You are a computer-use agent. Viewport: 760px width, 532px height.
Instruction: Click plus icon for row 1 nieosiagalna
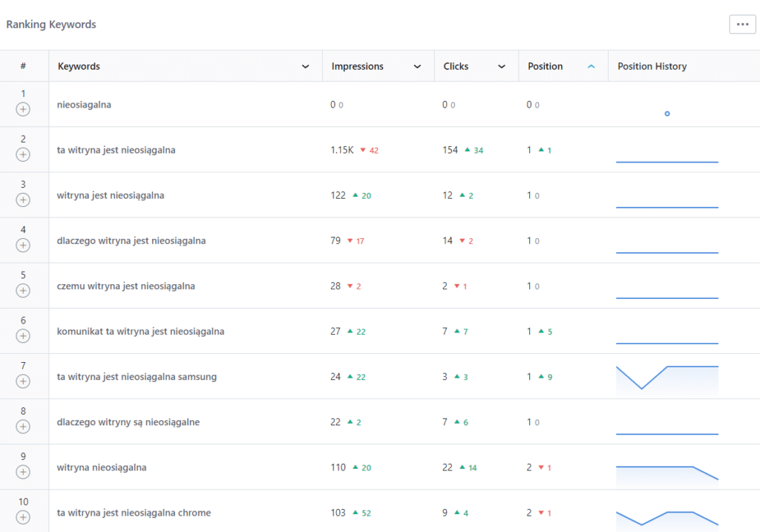click(23, 110)
